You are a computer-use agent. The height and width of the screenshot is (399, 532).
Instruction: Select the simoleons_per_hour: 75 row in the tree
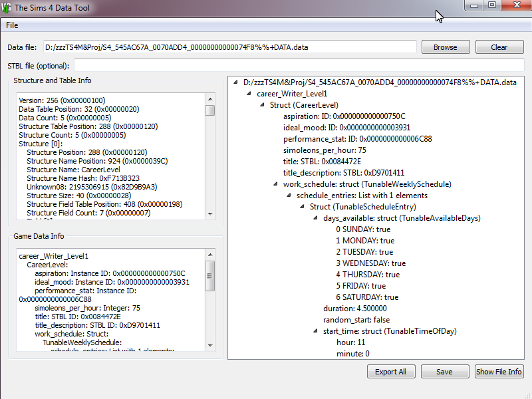click(325, 150)
